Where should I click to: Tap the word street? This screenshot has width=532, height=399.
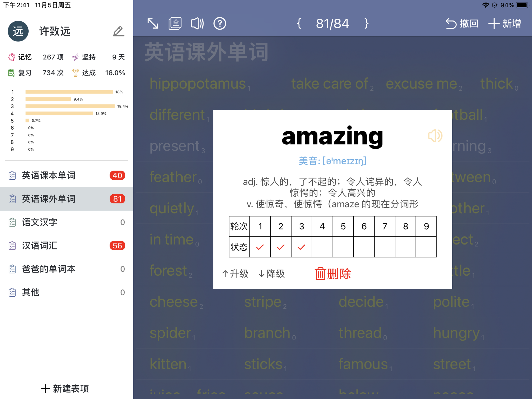tap(452, 364)
